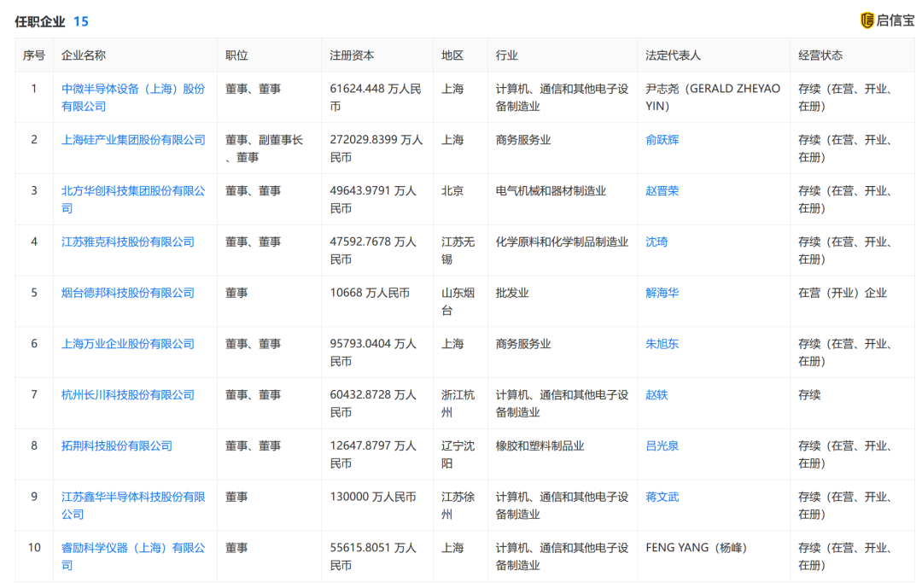922x588 pixels.
Task: View legal representative 赵晋荣
Action: tap(662, 191)
